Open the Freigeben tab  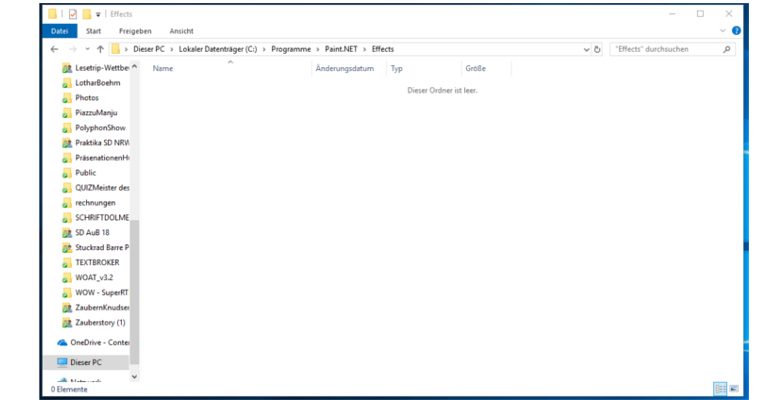click(135, 31)
